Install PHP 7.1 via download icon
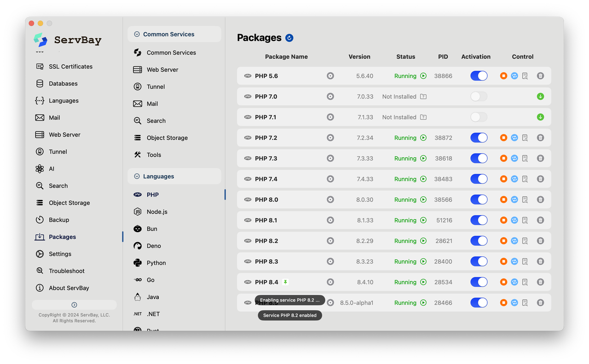The image size is (589, 364). [x=540, y=117]
